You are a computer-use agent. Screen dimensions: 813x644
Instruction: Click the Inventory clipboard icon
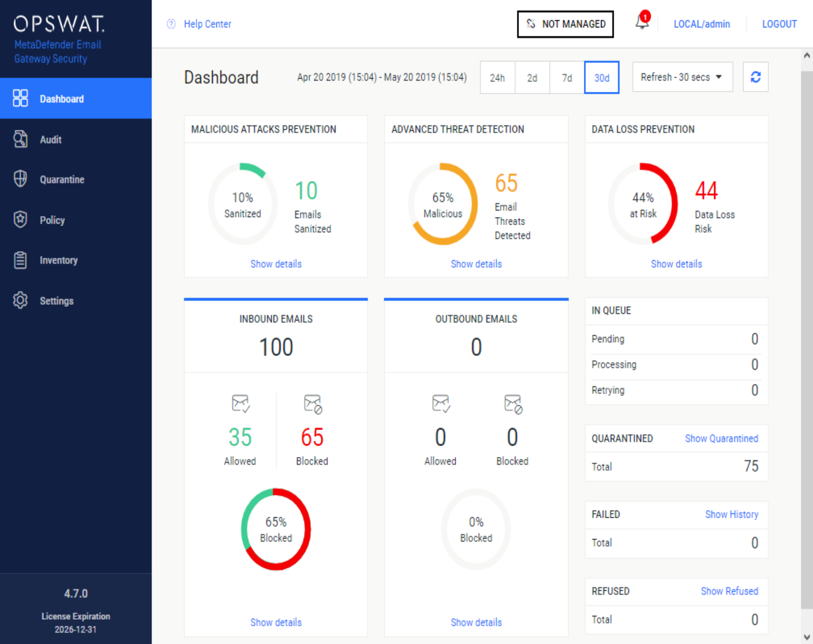20,260
